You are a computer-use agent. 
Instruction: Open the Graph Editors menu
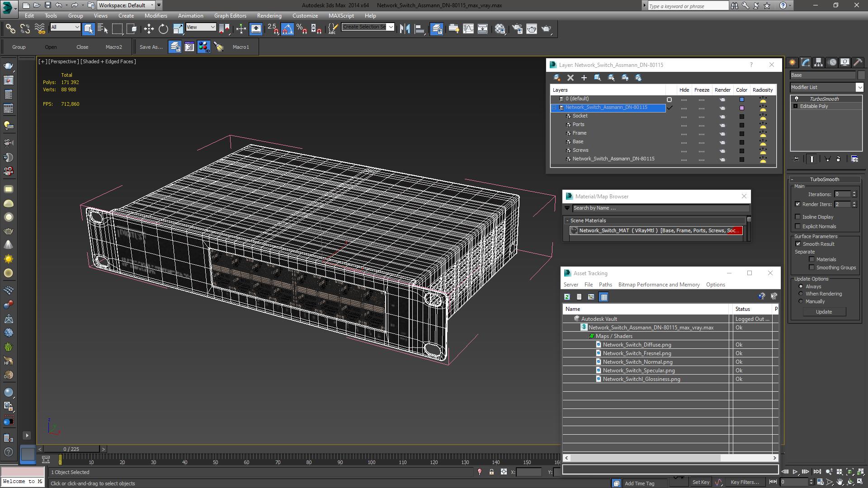[x=230, y=15]
